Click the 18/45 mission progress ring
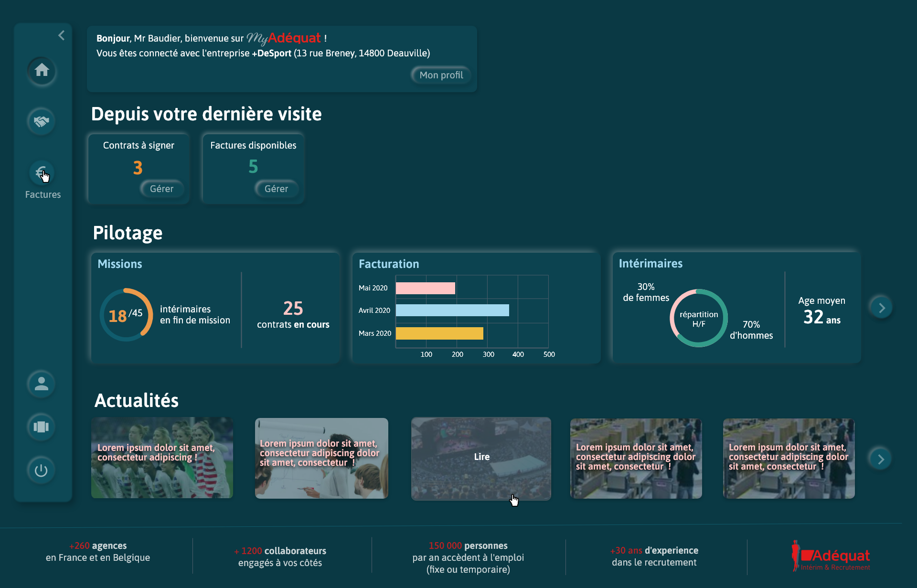The image size is (917, 588). (x=126, y=315)
